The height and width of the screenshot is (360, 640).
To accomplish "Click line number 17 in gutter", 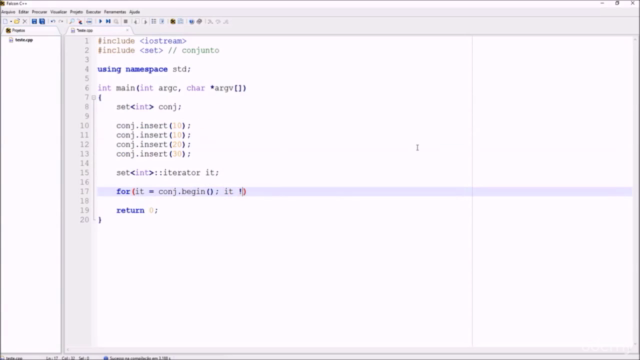I will pos(84,191).
